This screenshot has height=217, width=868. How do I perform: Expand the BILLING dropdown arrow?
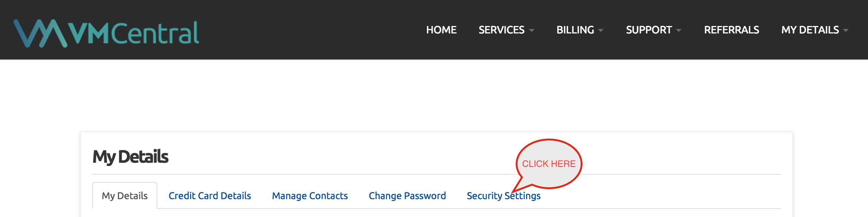pyautogui.click(x=601, y=30)
